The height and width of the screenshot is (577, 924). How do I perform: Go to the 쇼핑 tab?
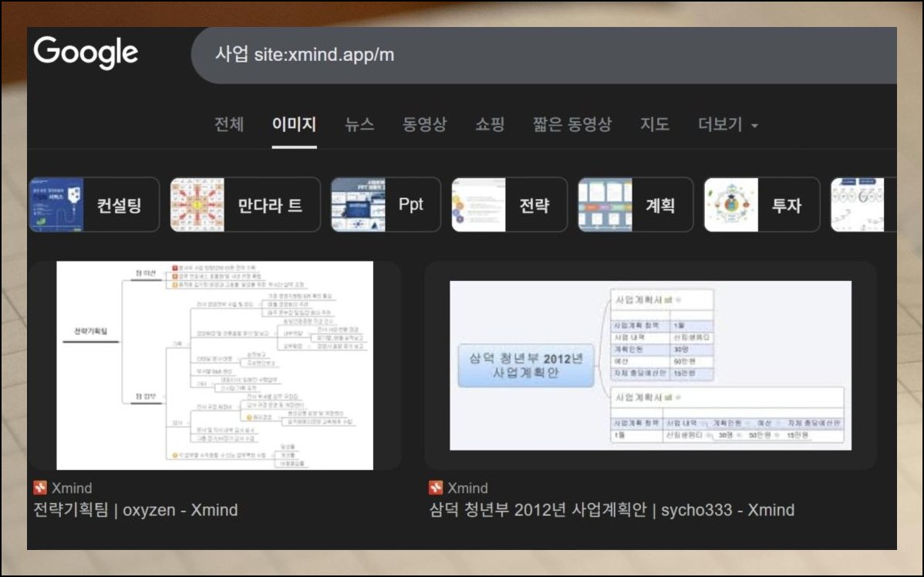pos(490,124)
